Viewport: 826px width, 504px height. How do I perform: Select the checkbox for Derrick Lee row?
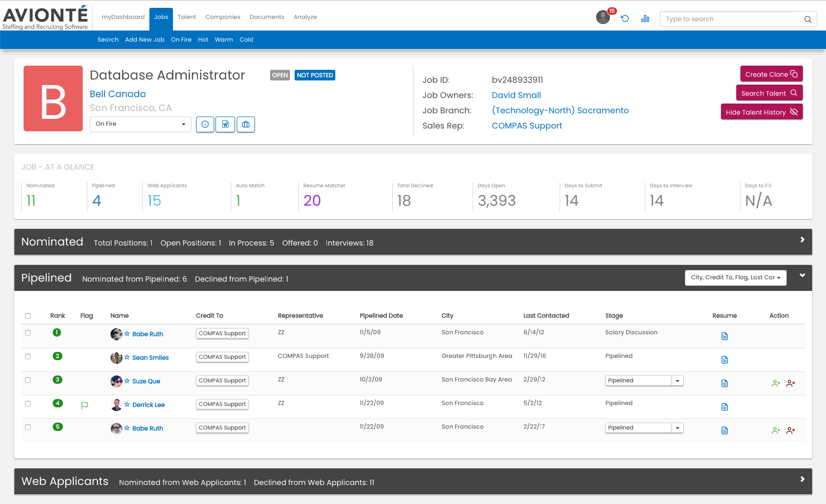pyautogui.click(x=28, y=404)
